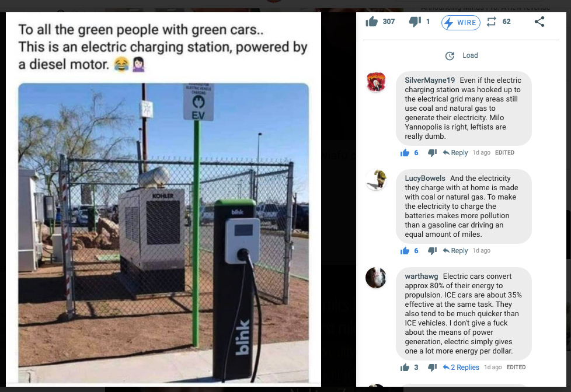Viewport: 571px width, 392px height.
Task: Upvote the post with 307 likes
Action: click(371, 22)
